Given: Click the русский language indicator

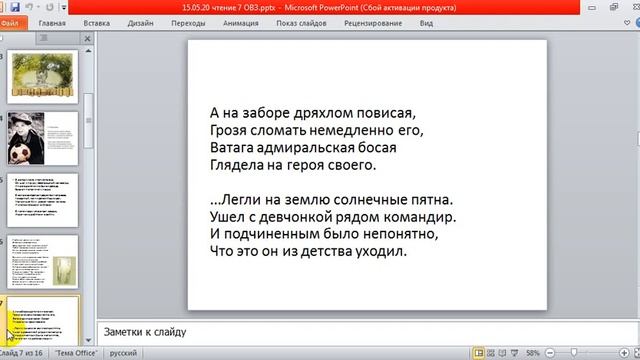Looking at the screenshot, I should (123, 353).
